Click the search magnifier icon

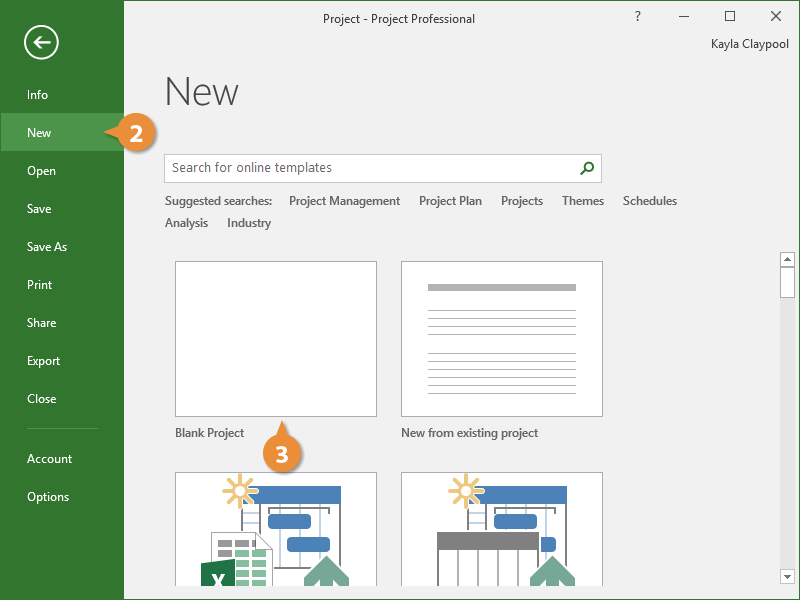(587, 168)
